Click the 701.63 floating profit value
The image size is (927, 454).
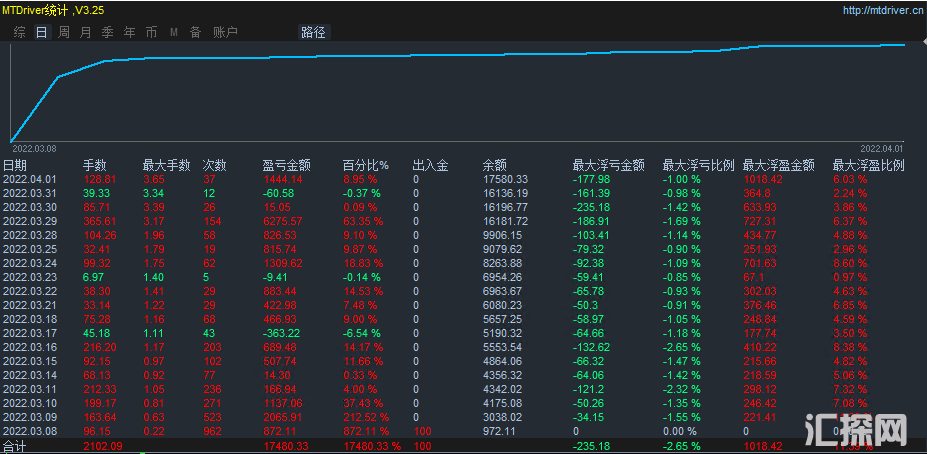(x=759, y=263)
